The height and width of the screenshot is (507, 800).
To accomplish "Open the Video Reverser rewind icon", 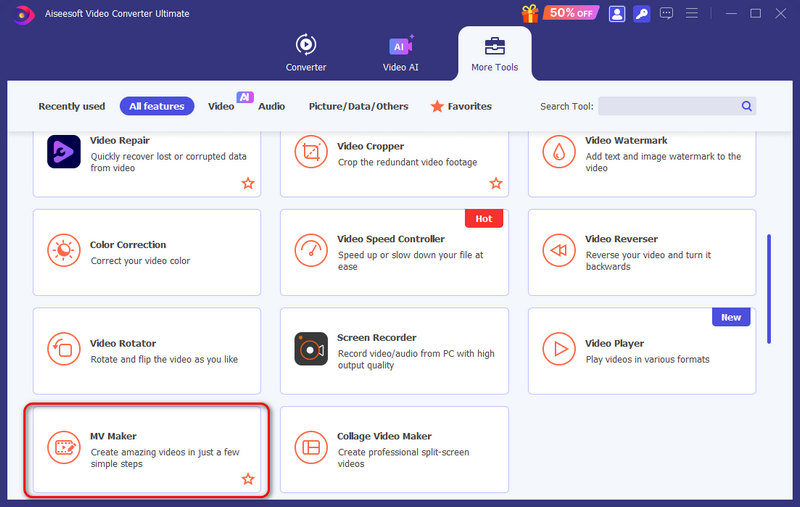I will [559, 251].
